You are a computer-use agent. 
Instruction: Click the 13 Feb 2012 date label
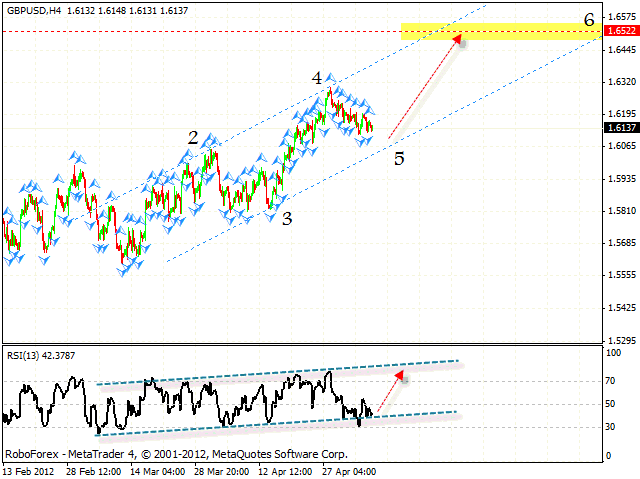pyautogui.click(x=33, y=470)
